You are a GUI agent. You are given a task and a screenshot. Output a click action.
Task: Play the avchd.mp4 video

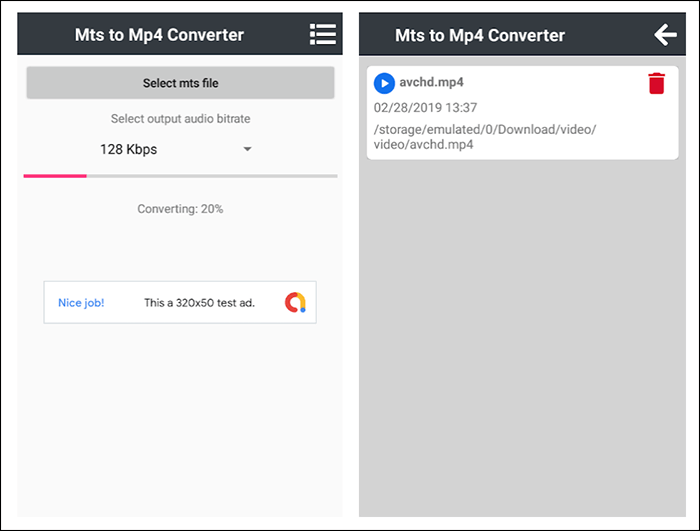(383, 83)
